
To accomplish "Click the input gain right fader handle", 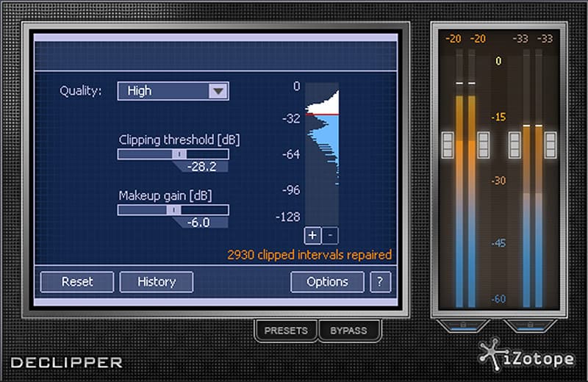I will pos(483,145).
